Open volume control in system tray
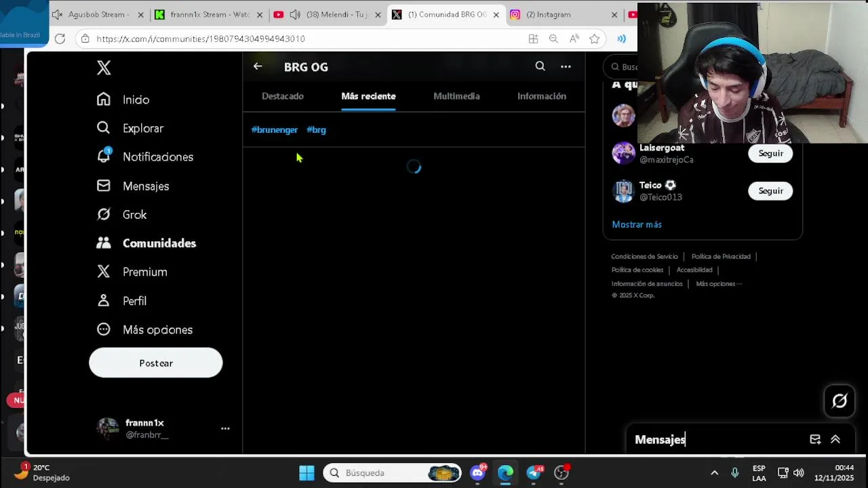868x488 pixels. pos(798,472)
